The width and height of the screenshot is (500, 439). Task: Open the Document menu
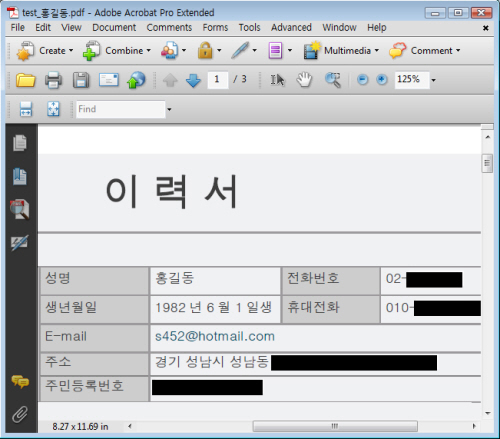(x=114, y=27)
